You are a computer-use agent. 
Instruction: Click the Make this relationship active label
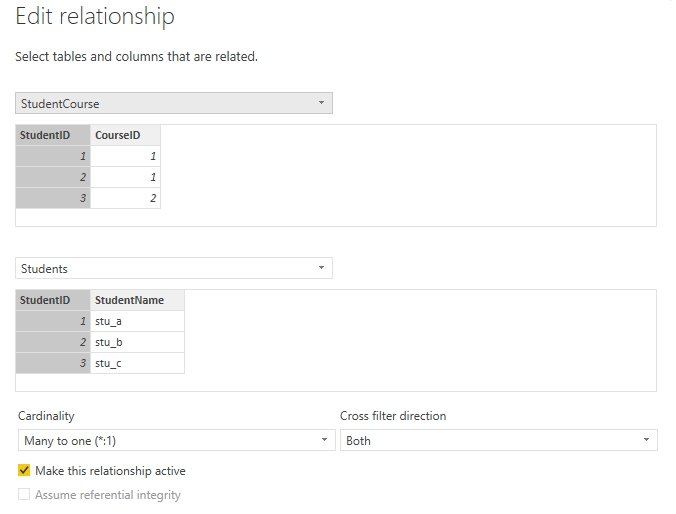(x=110, y=470)
